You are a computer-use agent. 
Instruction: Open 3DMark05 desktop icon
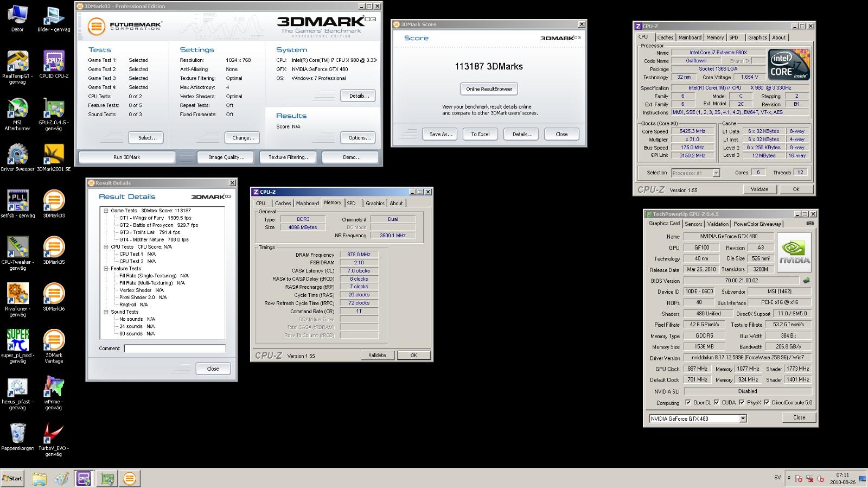click(53, 251)
